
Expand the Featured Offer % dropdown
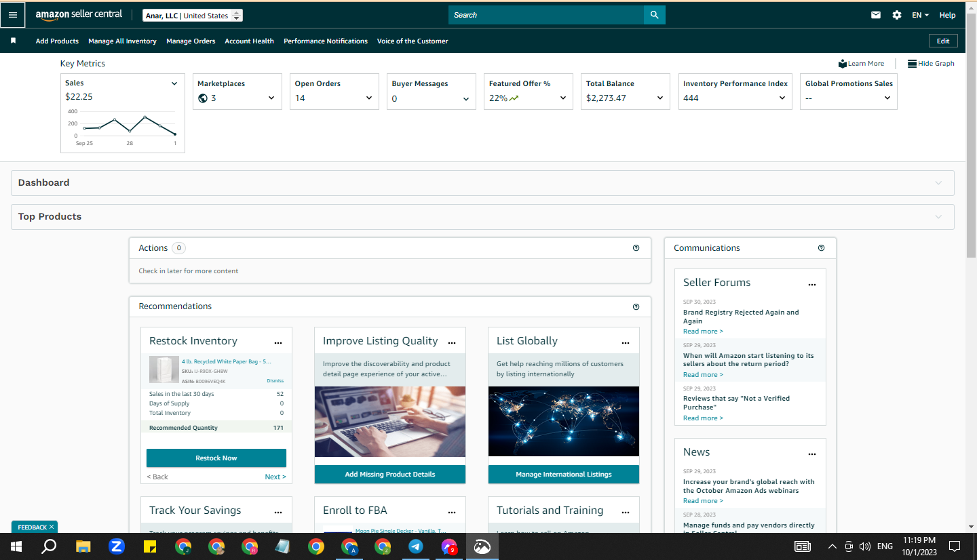[x=563, y=98]
